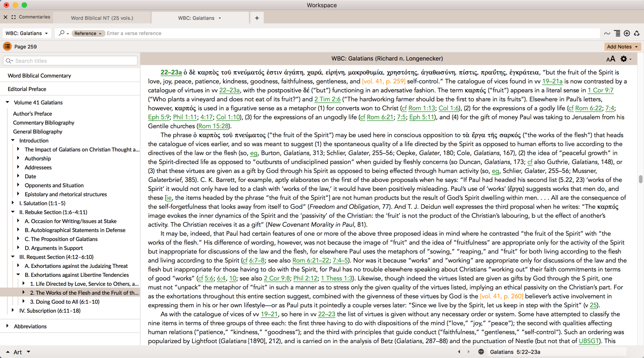Click the recycle sync icon
Screen dimensions: 644x358
(x=636, y=34)
